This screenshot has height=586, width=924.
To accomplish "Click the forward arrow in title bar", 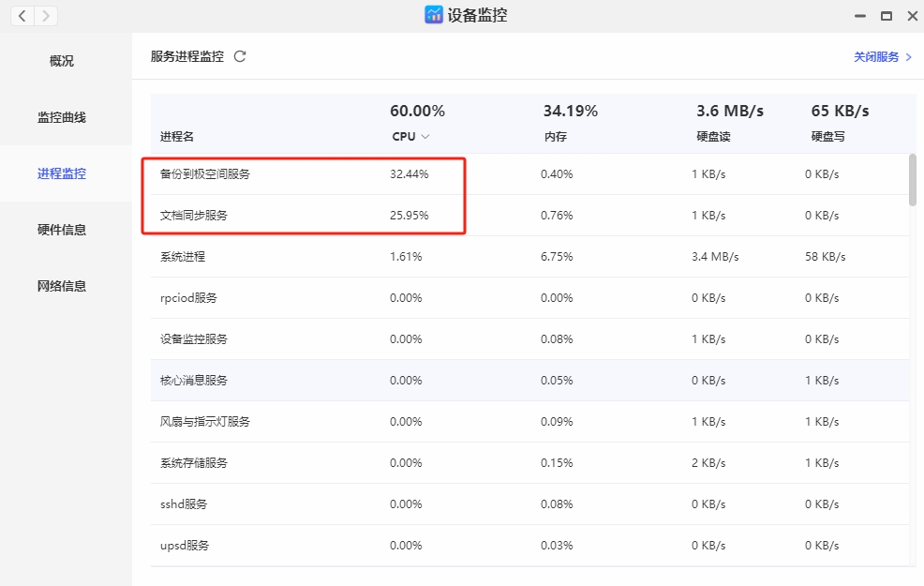I will point(46,16).
